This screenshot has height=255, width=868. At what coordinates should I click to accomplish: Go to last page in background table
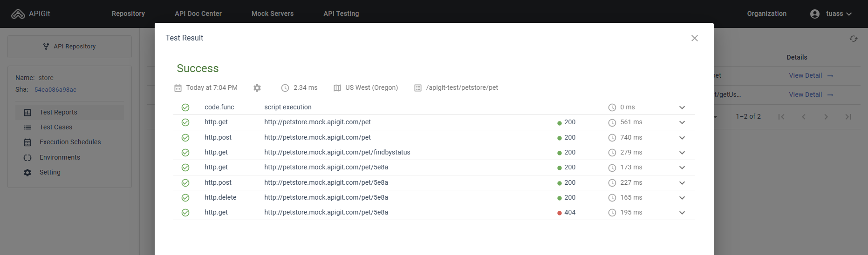click(848, 117)
